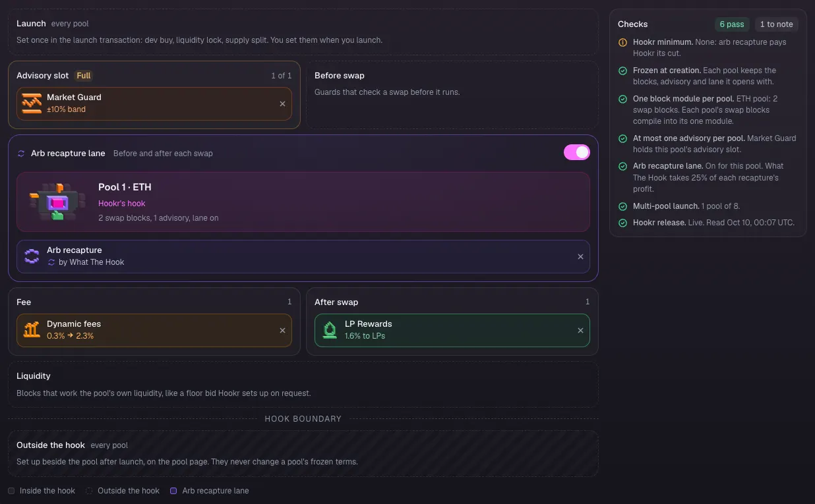This screenshot has width=815, height=504.
Task: Click the Hookr minimum warning icon
Action: [622, 42]
